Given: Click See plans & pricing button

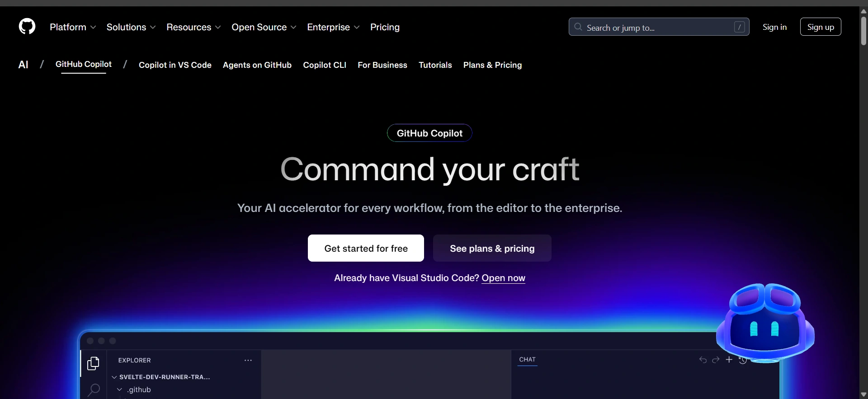Looking at the screenshot, I should (x=492, y=248).
